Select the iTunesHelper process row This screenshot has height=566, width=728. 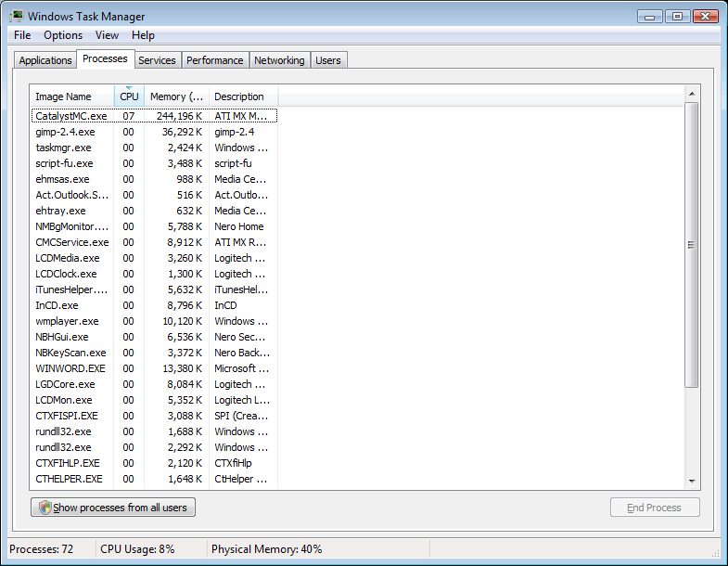tap(154, 290)
